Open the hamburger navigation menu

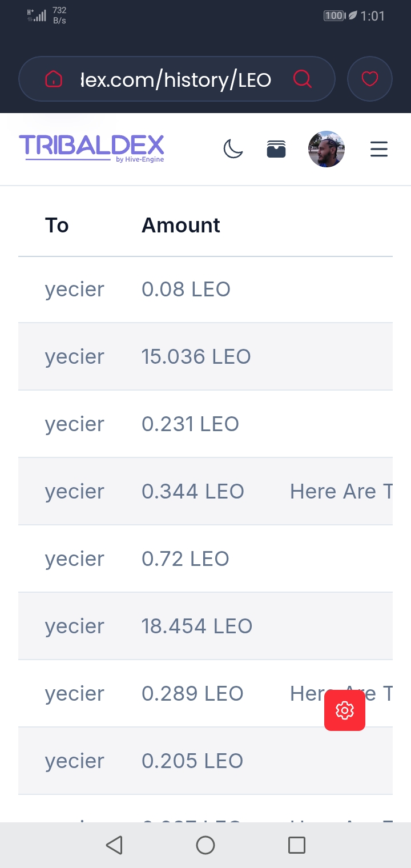(x=379, y=150)
